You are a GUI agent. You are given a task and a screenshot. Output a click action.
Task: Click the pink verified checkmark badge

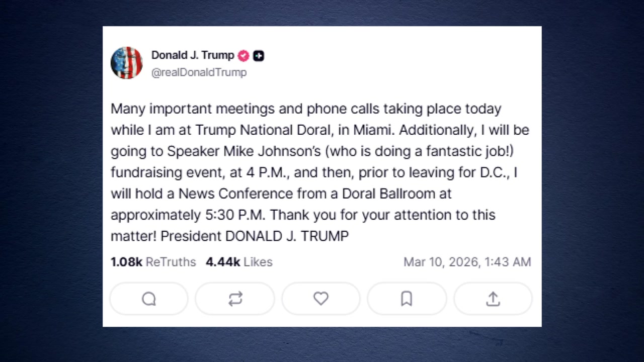pos(244,56)
